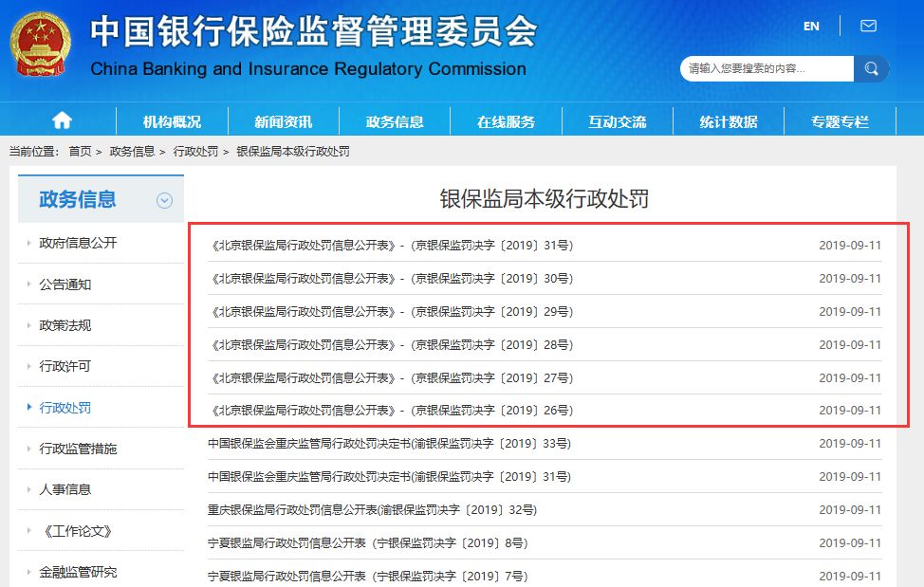Click into the search input field

[767, 69]
